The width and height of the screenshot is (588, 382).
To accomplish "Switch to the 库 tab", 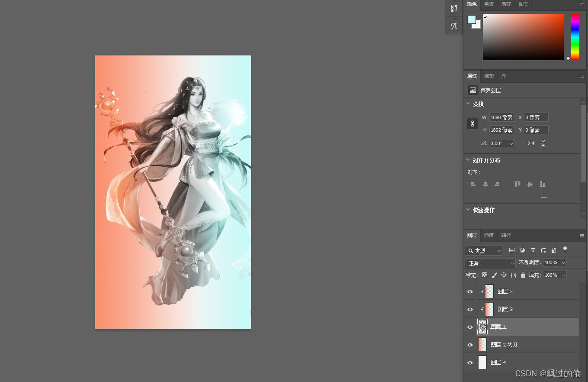I will pos(504,76).
